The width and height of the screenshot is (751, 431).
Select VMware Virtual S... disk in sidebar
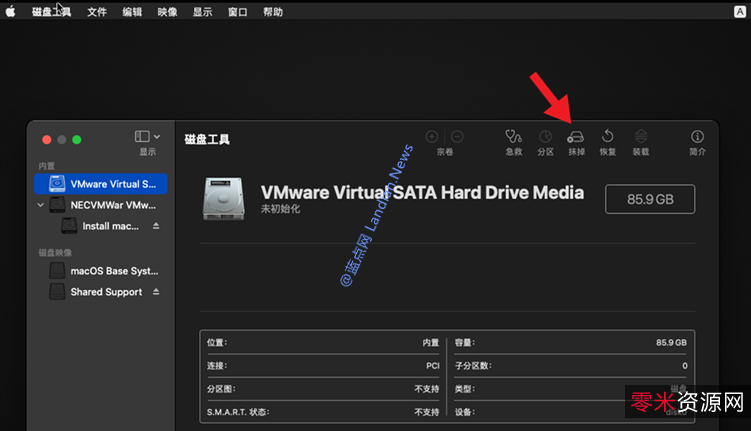[x=101, y=184]
